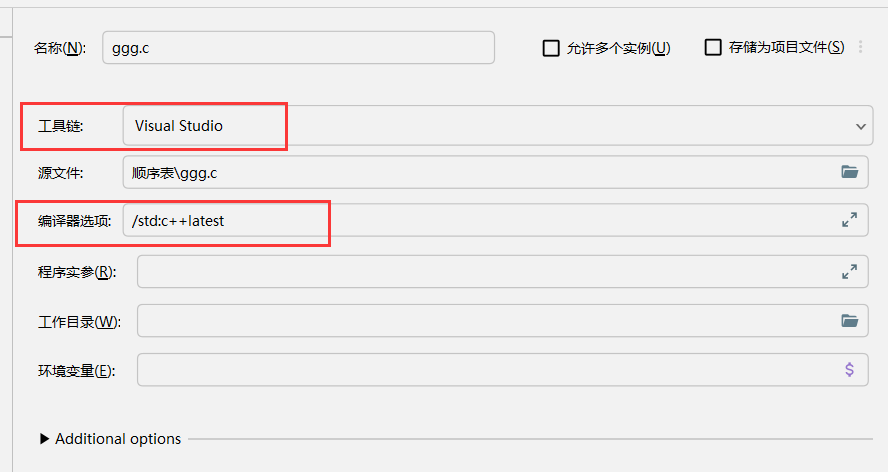Open the source file browse folder icon
The width and height of the screenshot is (888, 472).
point(849,172)
